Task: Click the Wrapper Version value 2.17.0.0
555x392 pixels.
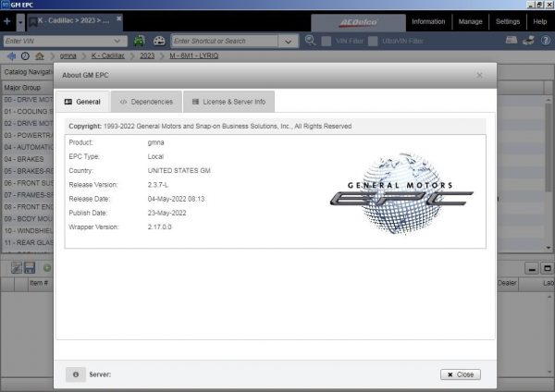Action: pyautogui.click(x=160, y=227)
